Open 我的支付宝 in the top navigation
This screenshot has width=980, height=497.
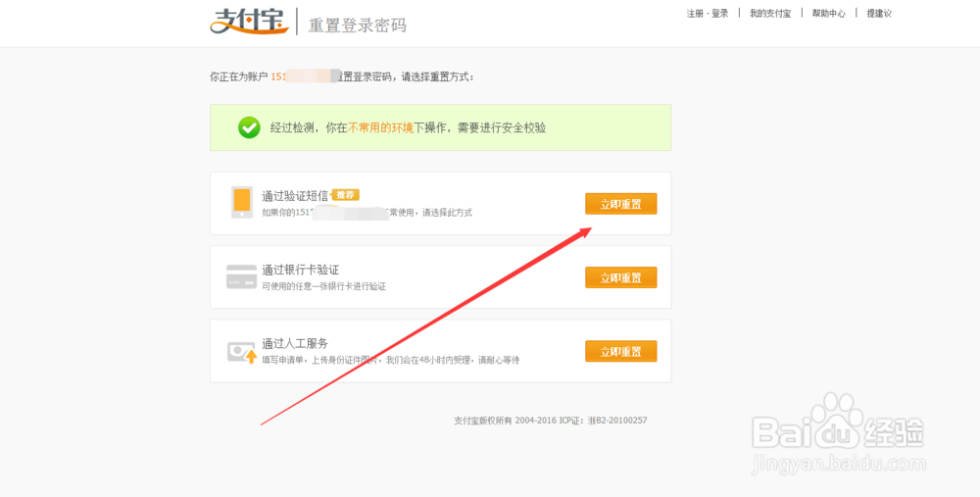pyautogui.click(x=770, y=13)
